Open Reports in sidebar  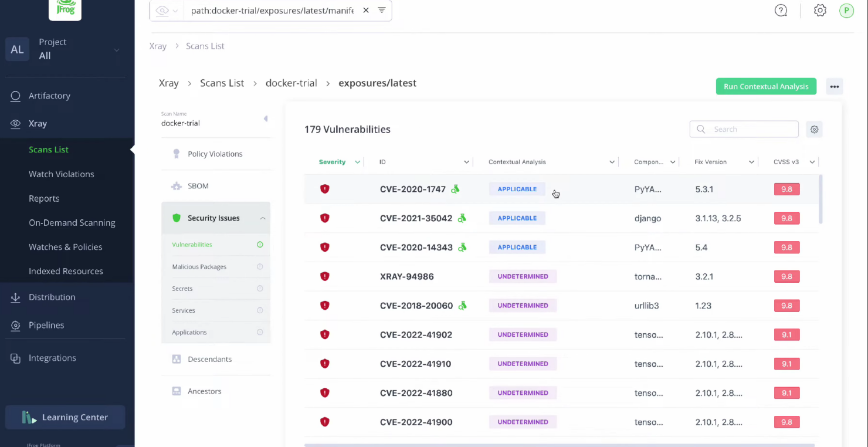click(44, 198)
